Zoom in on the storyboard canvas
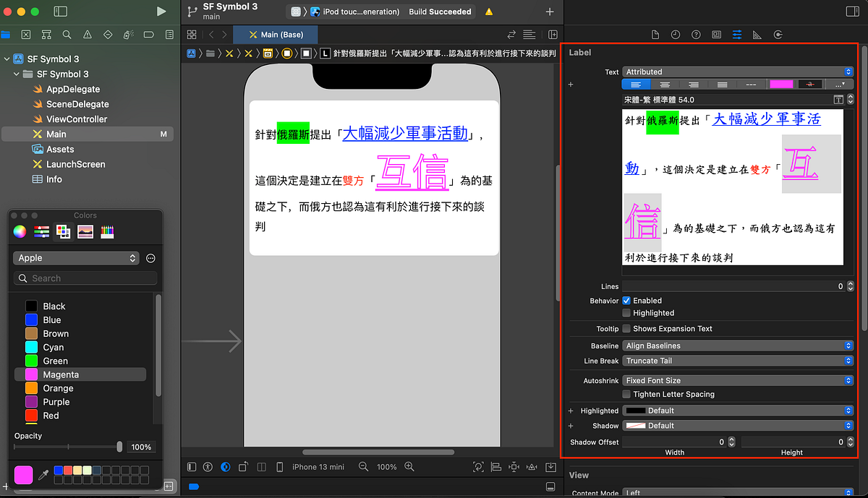Viewport: 868px width, 498px height. coord(409,466)
